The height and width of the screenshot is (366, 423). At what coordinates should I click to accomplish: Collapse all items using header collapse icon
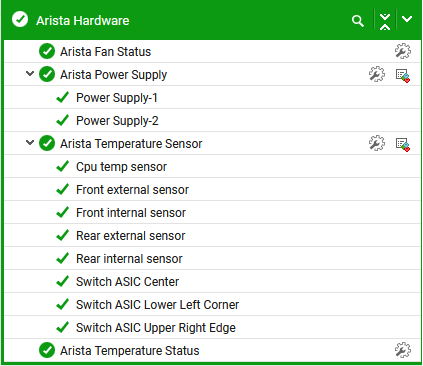[x=385, y=21]
